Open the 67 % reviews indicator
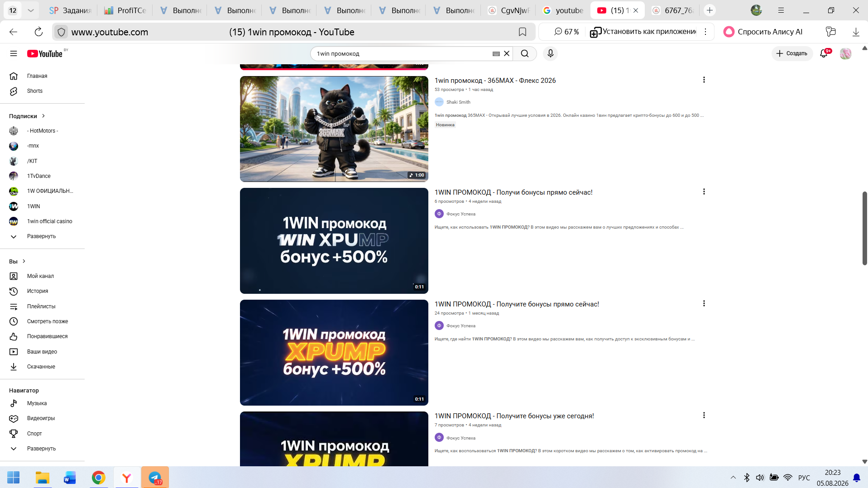 pyautogui.click(x=566, y=32)
